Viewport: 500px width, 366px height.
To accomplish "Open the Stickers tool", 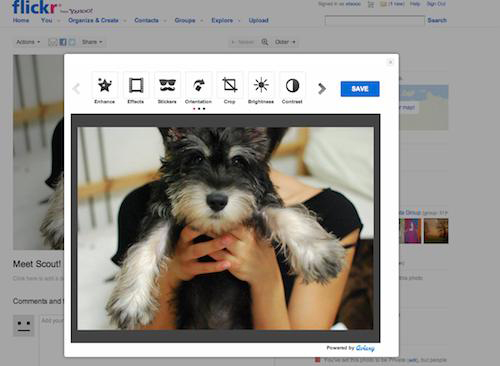I will [x=167, y=88].
